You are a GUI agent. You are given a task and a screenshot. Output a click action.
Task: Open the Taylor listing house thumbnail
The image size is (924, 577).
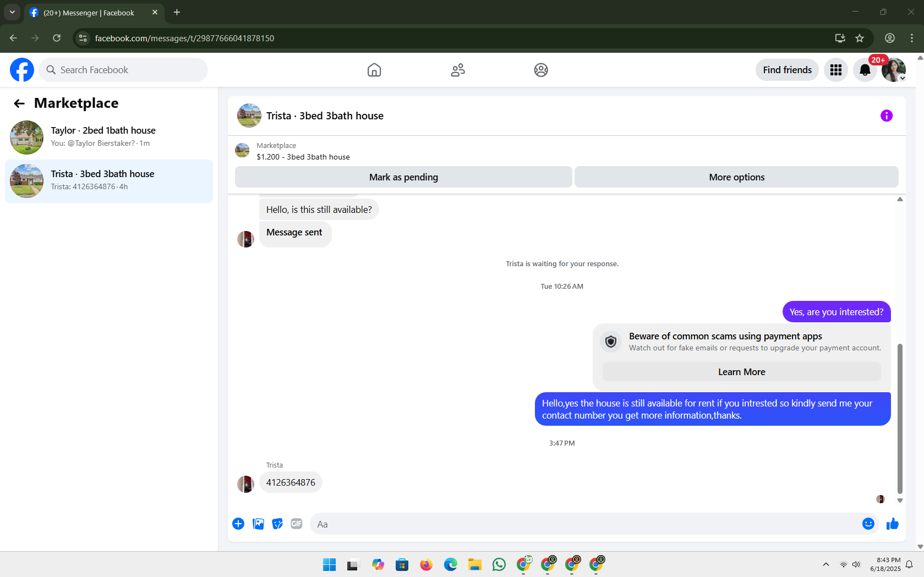26,138
